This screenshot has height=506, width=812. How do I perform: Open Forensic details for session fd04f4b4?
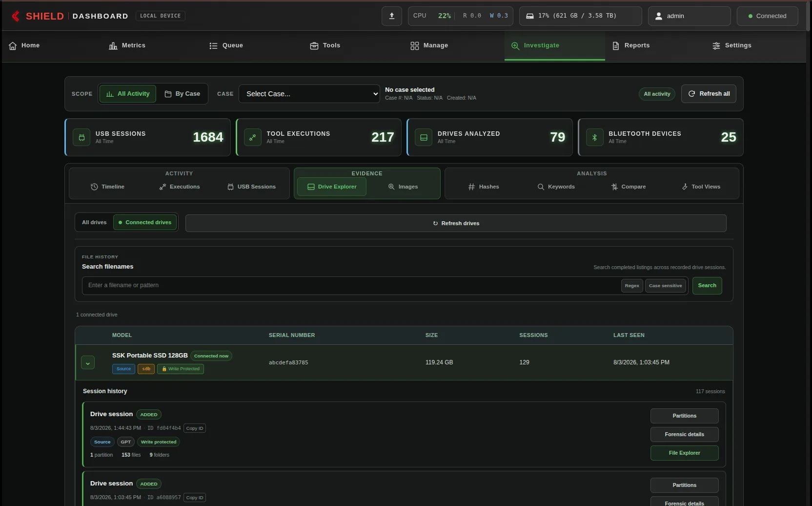point(684,434)
